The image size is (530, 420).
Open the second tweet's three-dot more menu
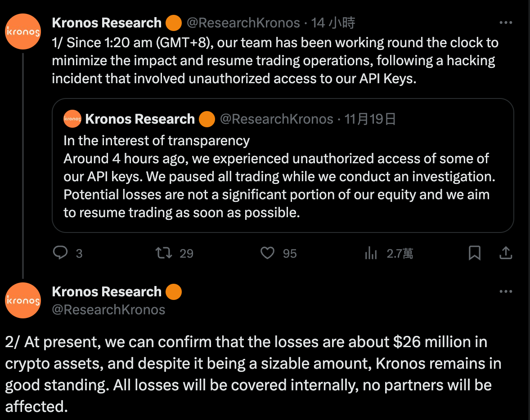(506, 291)
